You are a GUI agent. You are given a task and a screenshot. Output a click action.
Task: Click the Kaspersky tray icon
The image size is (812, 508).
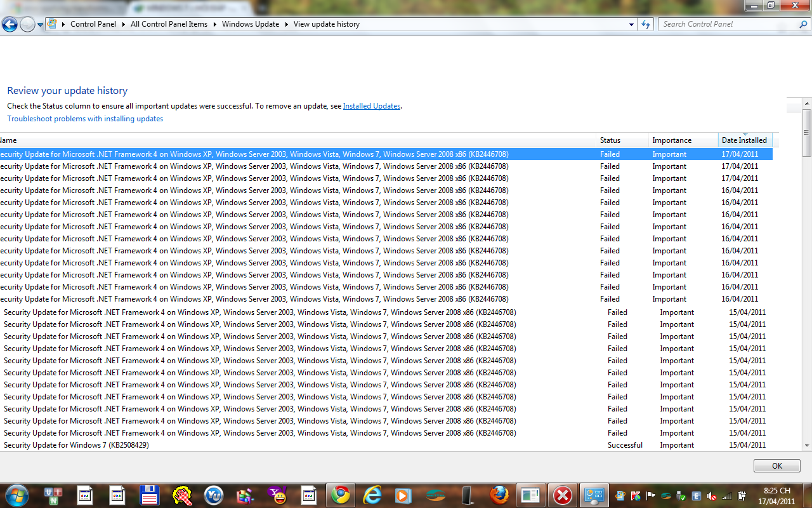pos(635,496)
